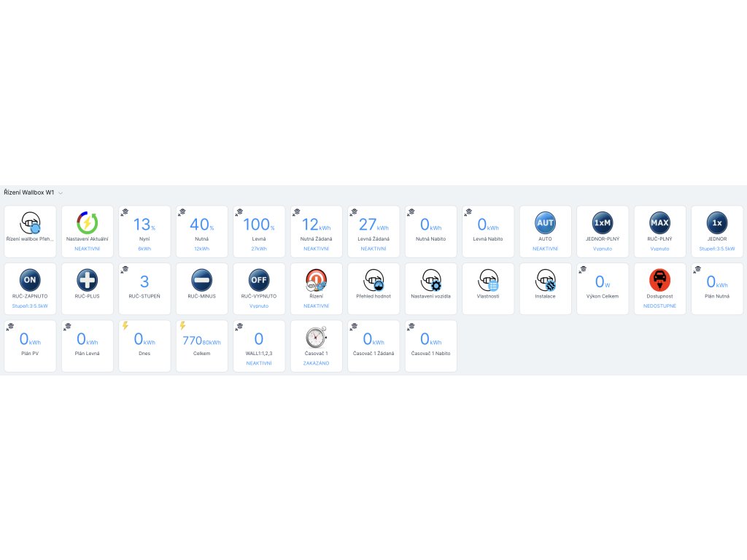Open the Plán Nutná 0 kWh tile
747x560 pixels.
coord(716,289)
